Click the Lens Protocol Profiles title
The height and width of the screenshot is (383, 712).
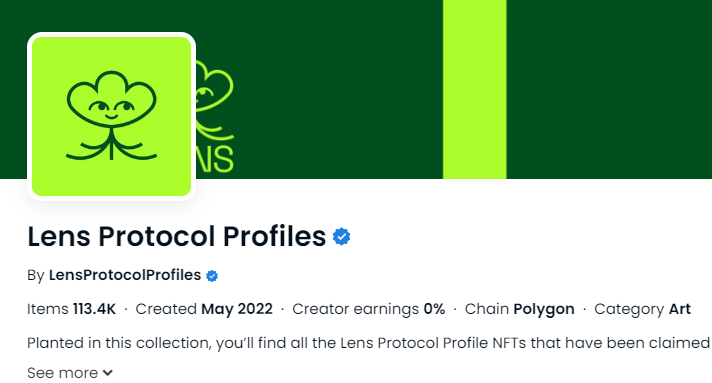(x=177, y=236)
